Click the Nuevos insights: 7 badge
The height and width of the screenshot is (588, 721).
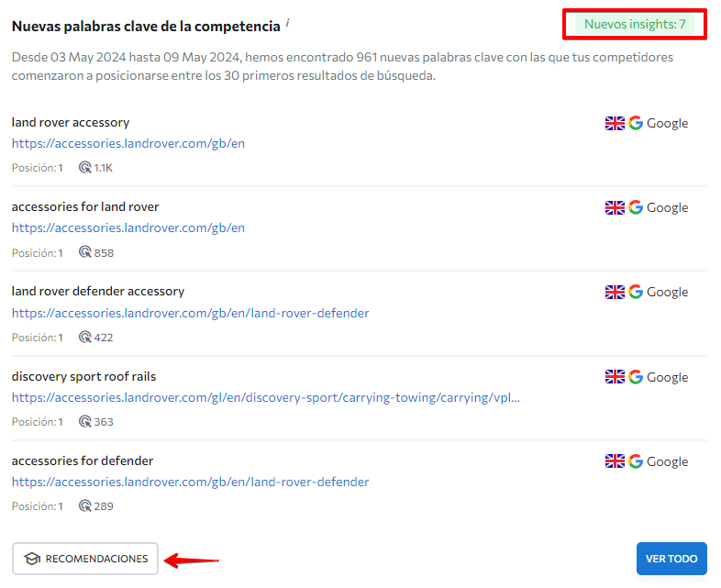[635, 24]
